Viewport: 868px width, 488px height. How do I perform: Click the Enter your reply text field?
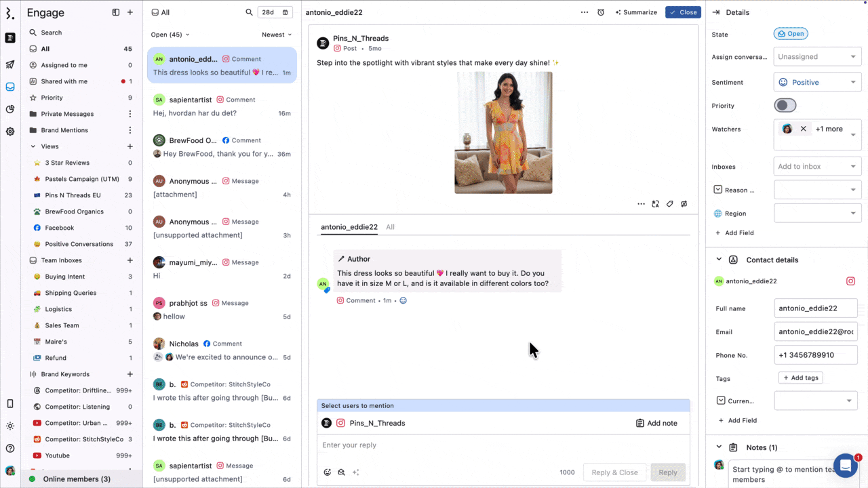502,445
